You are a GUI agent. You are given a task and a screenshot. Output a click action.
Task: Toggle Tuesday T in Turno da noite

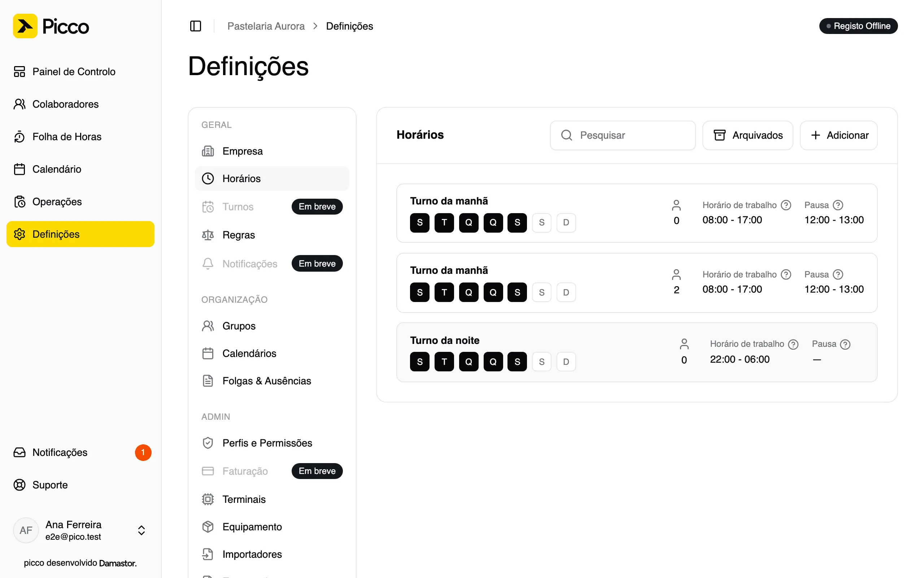444,362
